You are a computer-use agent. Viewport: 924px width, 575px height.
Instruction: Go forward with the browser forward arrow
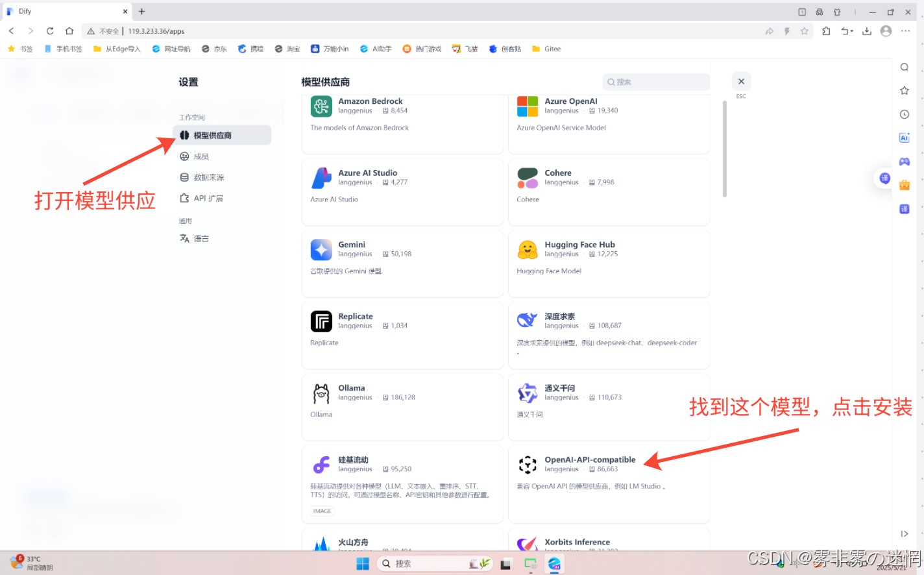tap(30, 31)
